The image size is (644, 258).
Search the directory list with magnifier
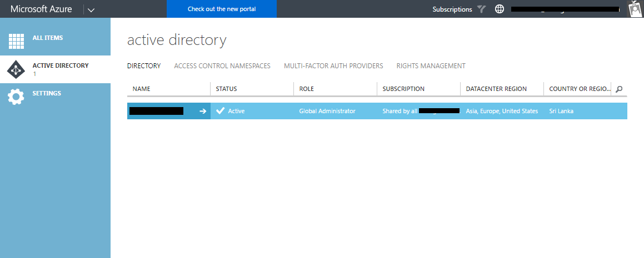[619, 89]
